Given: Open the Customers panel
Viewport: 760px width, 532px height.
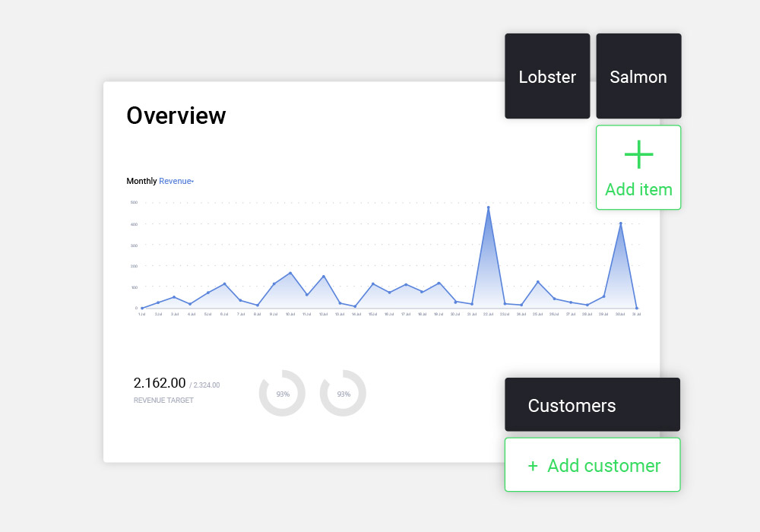Looking at the screenshot, I should coord(592,404).
